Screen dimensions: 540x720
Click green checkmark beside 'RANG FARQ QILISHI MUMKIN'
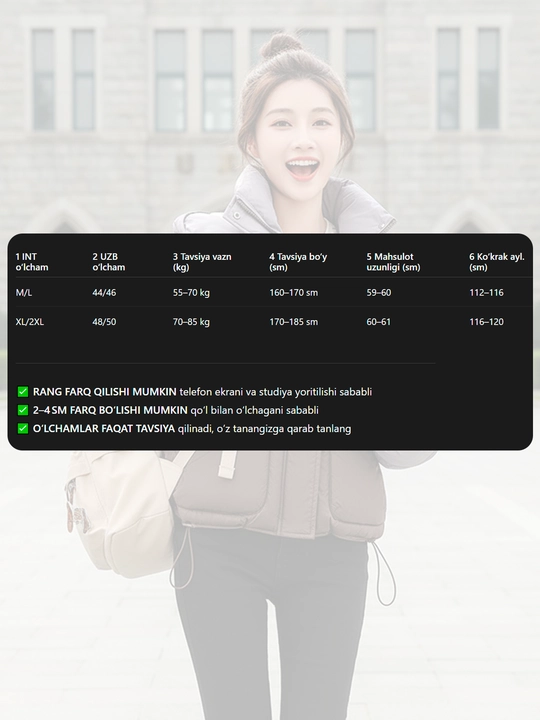pyautogui.click(x=23, y=392)
